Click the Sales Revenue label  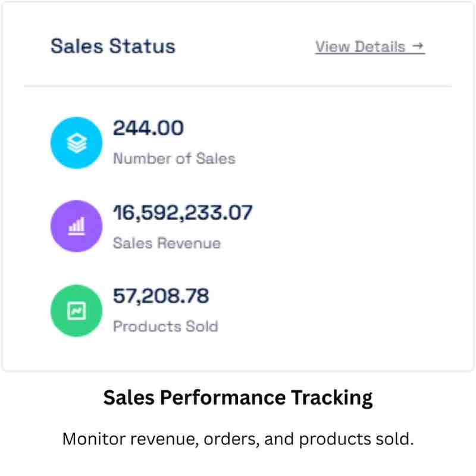pos(167,243)
